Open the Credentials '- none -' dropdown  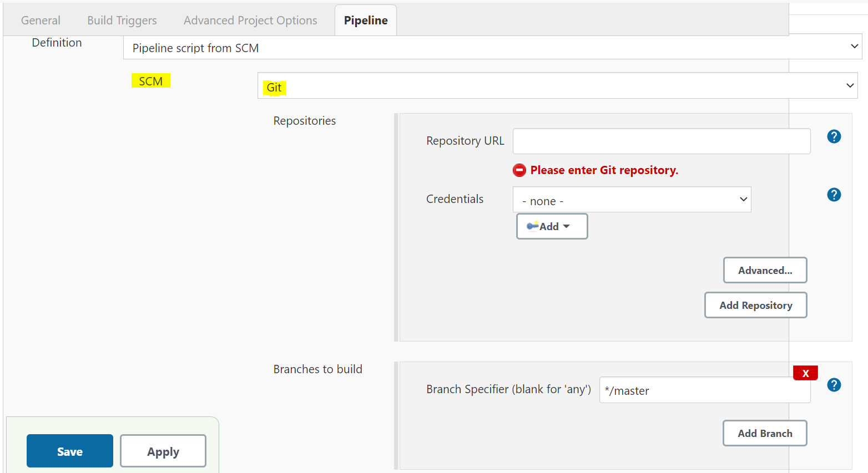coord(632,200)
